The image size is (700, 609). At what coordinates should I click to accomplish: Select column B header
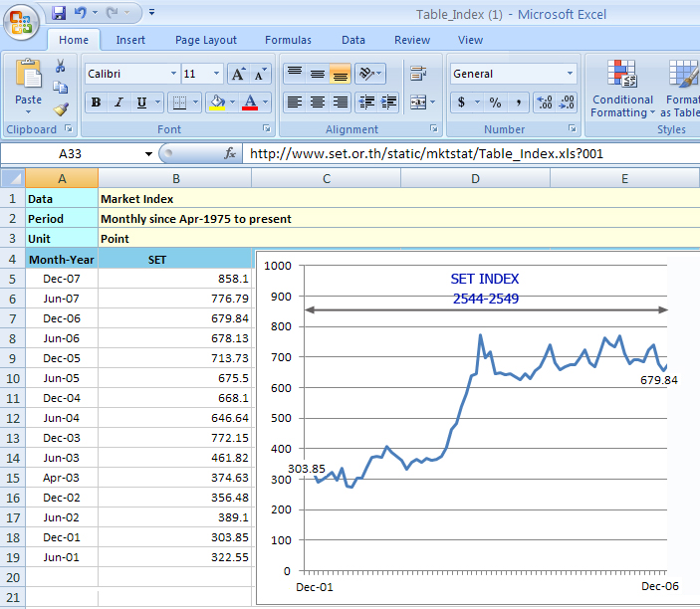click(175, 178)
